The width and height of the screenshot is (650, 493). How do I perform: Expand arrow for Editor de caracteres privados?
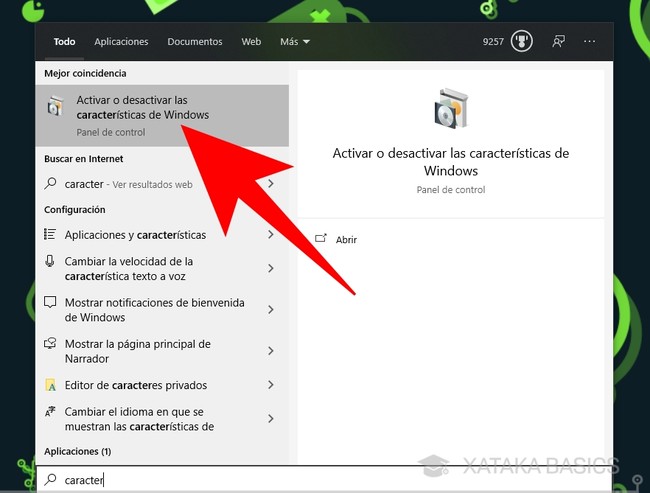pos(270,385)
